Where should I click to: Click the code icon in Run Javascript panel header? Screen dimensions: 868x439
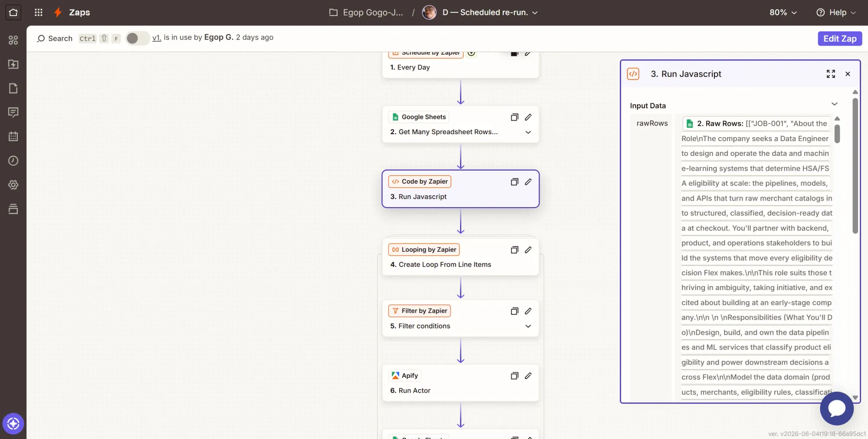633,74
